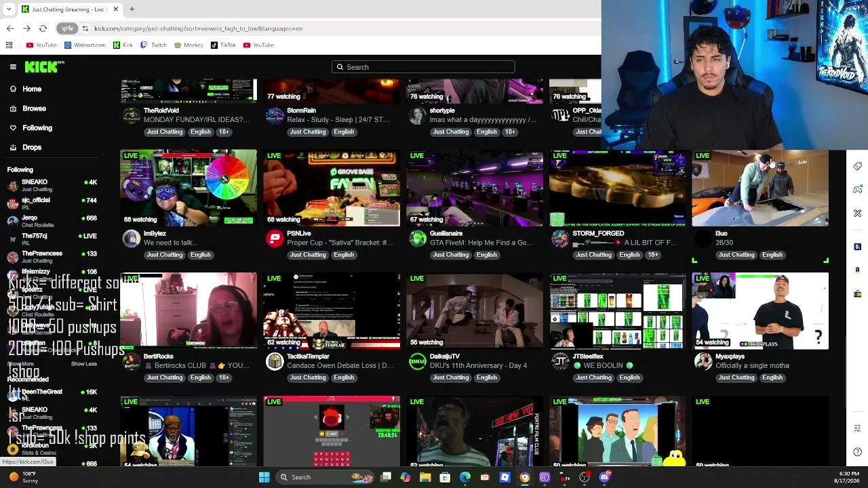Click the Kick search field

click(423, 67)
